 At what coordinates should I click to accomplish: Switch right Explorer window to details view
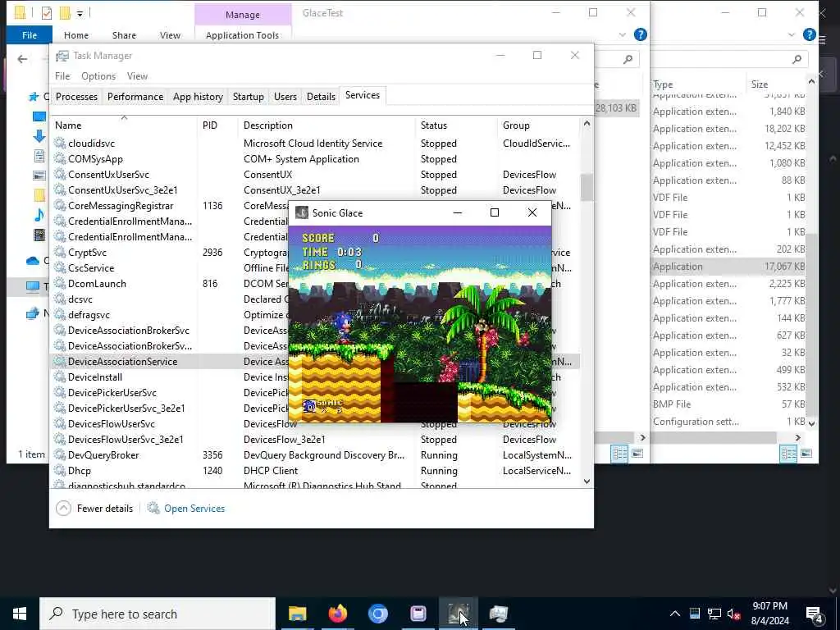pos(788,454)
